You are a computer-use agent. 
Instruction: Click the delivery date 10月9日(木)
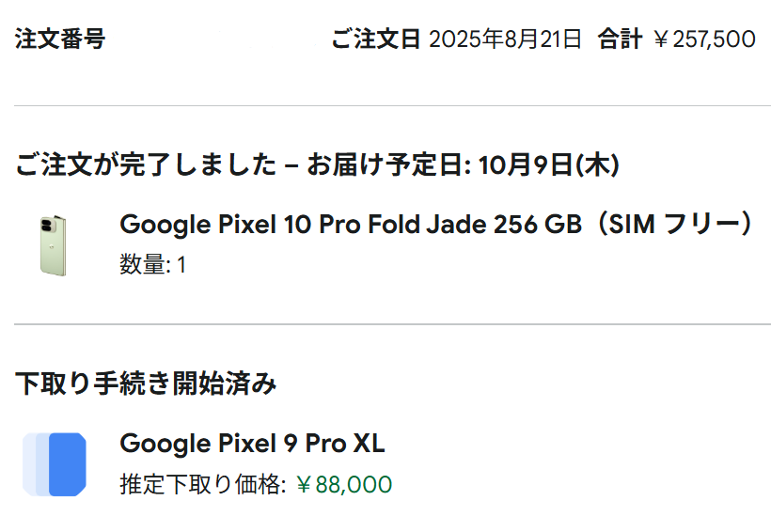(x=548, y=165)
